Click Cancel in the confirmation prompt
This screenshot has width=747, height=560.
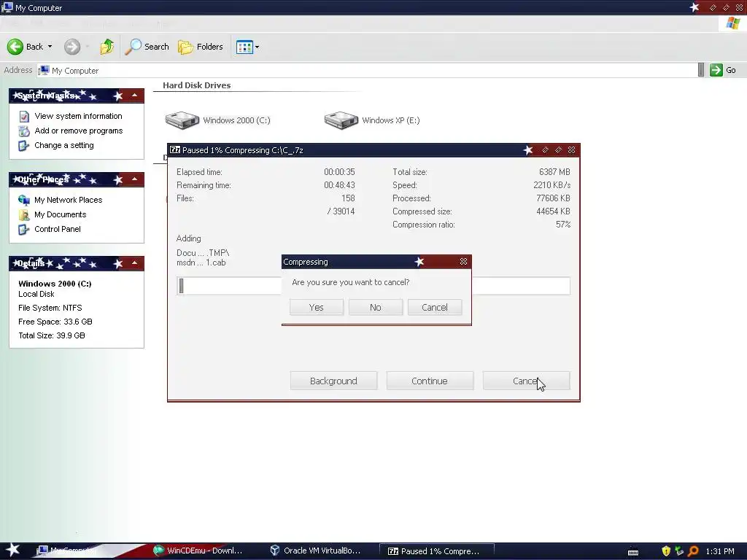[435, 307]
